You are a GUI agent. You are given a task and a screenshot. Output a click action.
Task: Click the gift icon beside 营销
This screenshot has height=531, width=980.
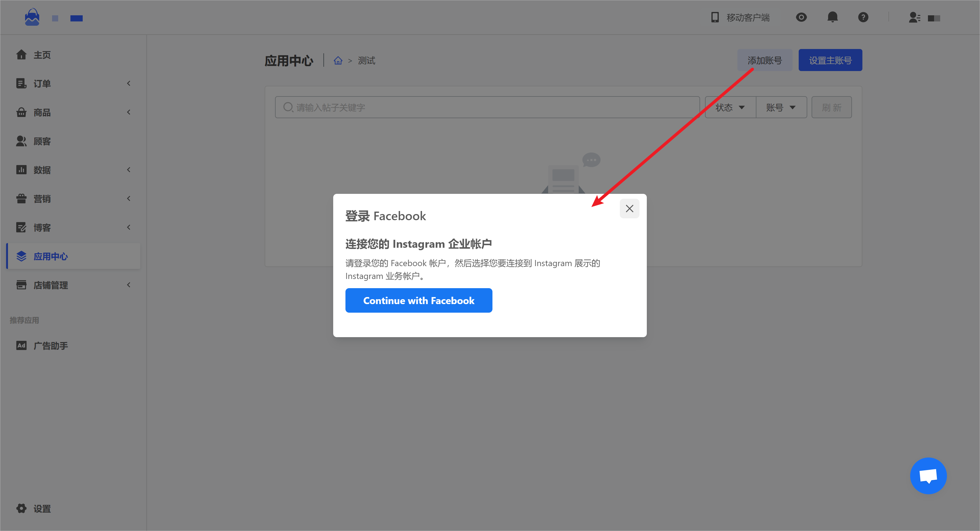click(x=21, y=198)
